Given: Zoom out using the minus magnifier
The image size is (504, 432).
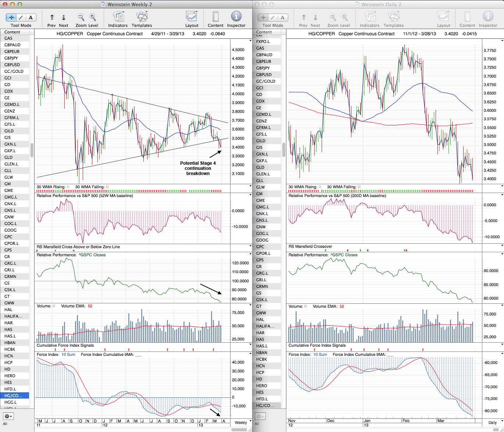Looking at the screenshot, I should [x=81, y=17].
